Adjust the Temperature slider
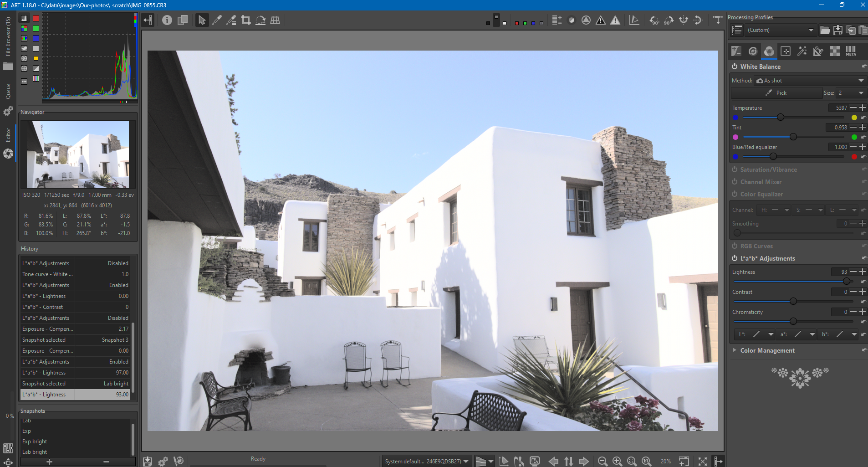Image resolution: width=868 pixels, height=467 pixels. [x=794, y=118]
